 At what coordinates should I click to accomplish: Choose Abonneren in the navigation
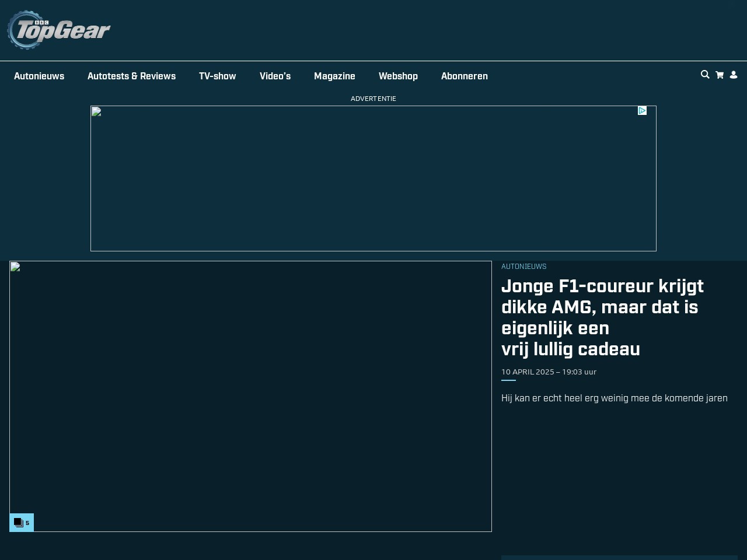coord(465,76)
